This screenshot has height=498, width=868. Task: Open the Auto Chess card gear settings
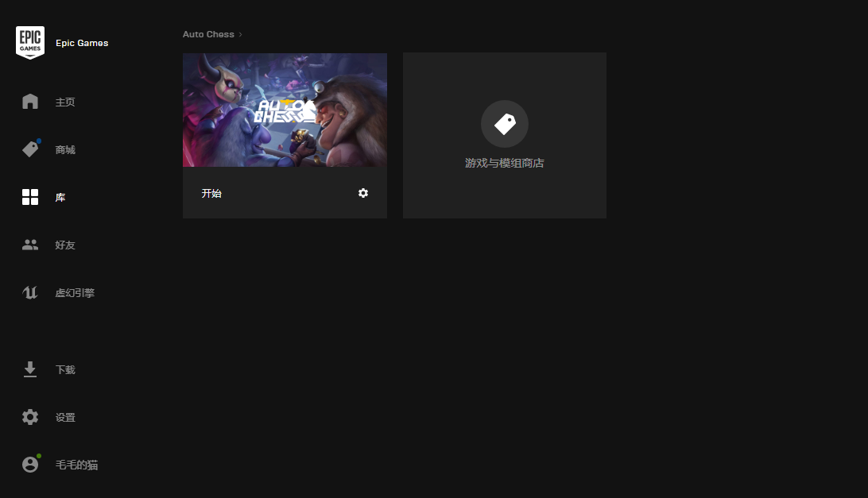(363, 193)
